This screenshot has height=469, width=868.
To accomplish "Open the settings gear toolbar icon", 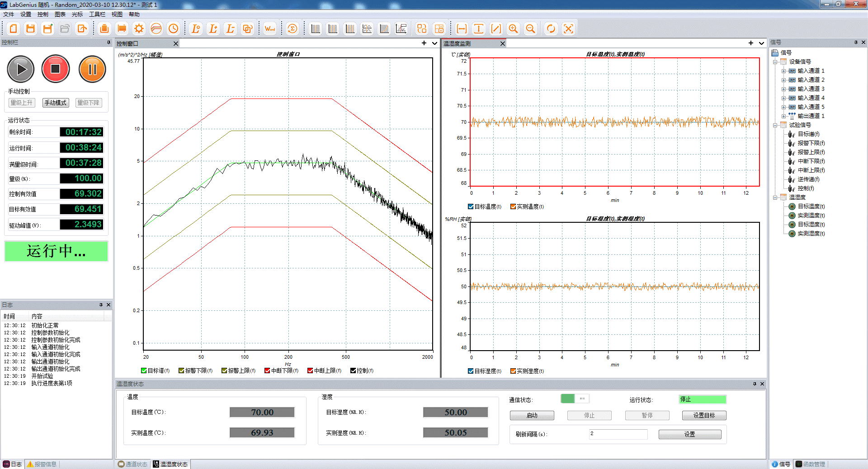I will click(x=139, y=29).
